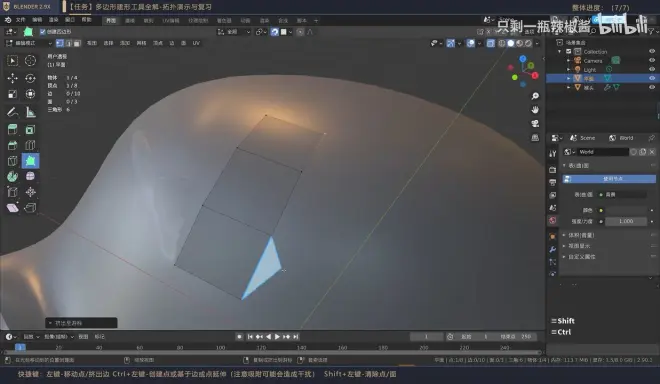Activate the Rip Region tool
This screenshot has width=660, height=384.
(30, 208)
